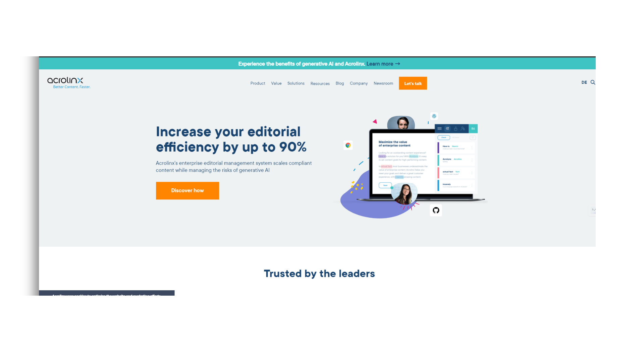
Task: Expand the Solutions navigation menu
Action: pyautogui.click(x=296, y=83)
